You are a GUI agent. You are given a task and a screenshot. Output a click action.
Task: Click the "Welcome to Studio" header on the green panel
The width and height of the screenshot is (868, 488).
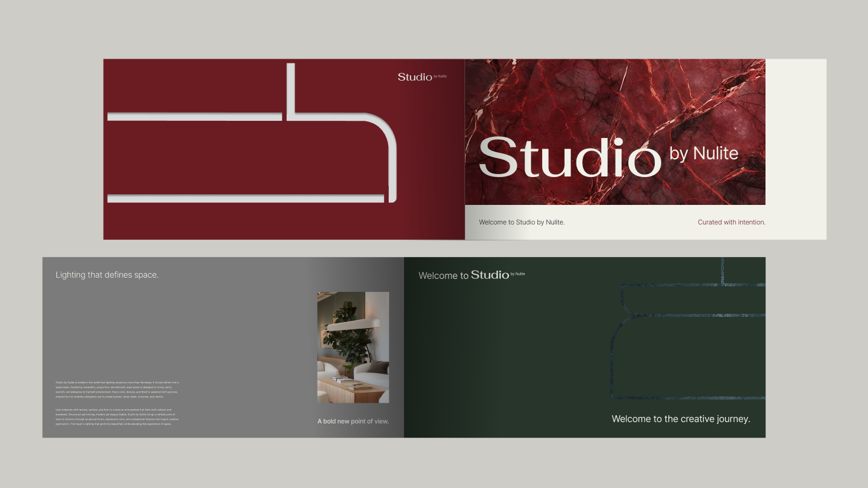pos(472,275)
